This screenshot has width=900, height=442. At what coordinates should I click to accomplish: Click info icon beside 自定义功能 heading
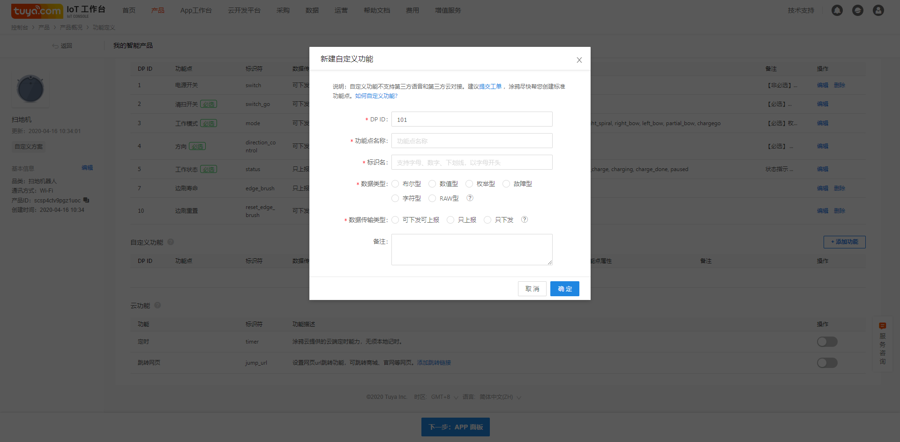pyautogui.click(x=170, y=242)
